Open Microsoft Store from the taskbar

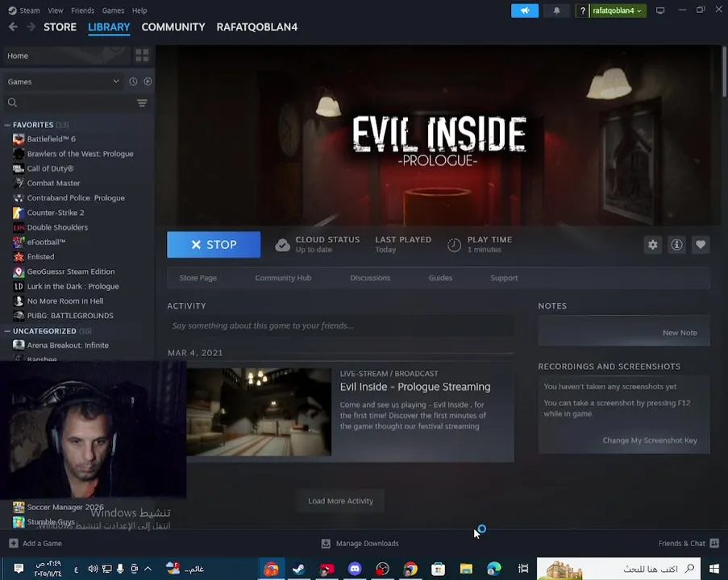coord(439,569)
